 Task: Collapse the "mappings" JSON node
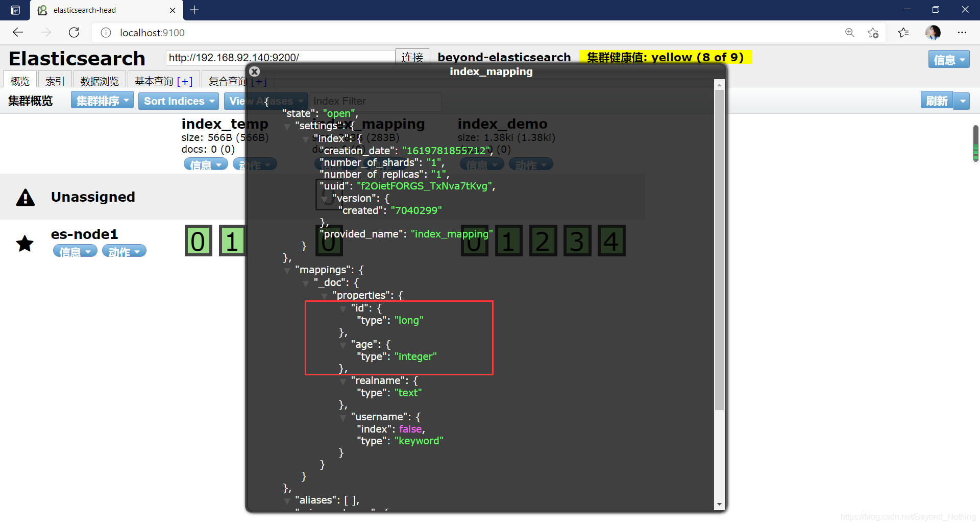pyautogui.click(x=287, y=271)
